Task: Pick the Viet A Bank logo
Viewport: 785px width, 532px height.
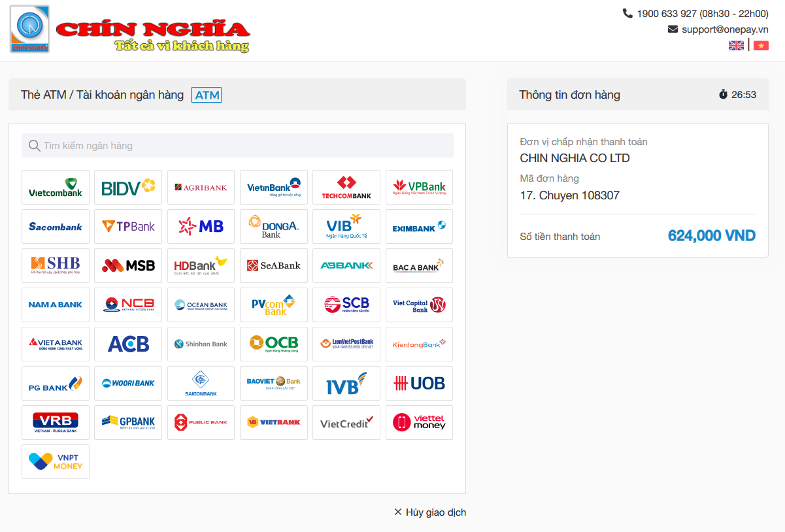Action: [x=56, y=344]
